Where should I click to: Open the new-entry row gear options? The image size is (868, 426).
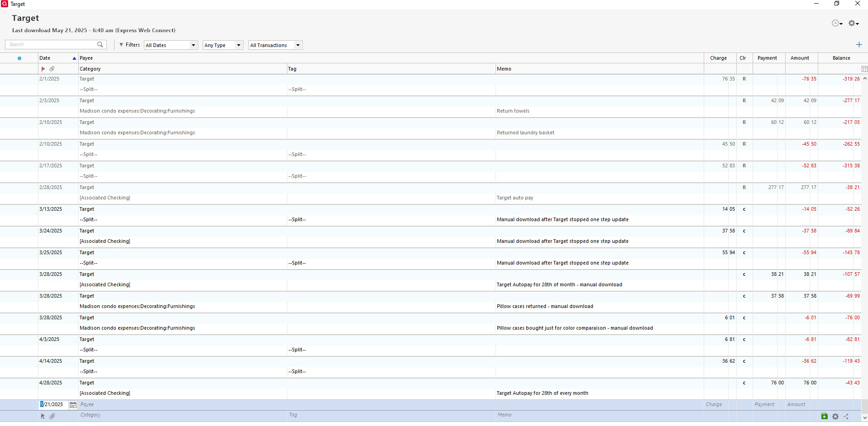point(835,416)
